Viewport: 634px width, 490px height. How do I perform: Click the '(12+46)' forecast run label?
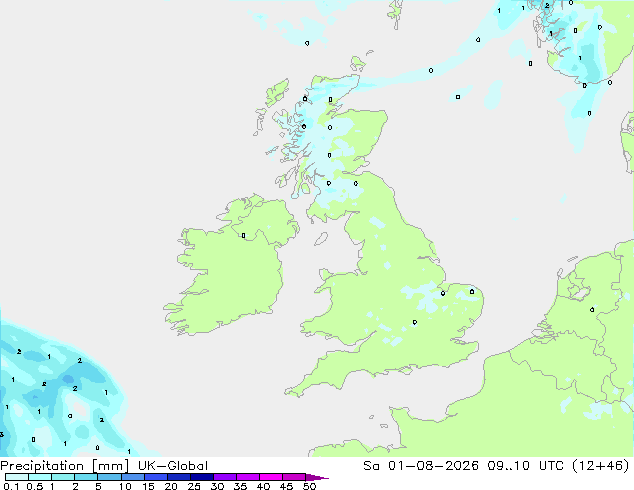point(600,466)
